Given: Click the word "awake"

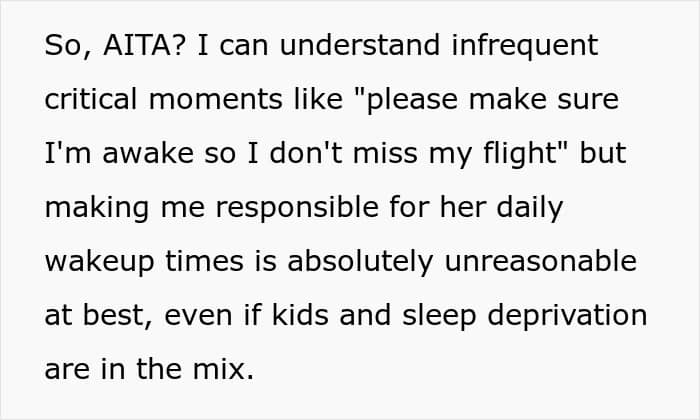Looking at the screenshot, I should point(148,153).
